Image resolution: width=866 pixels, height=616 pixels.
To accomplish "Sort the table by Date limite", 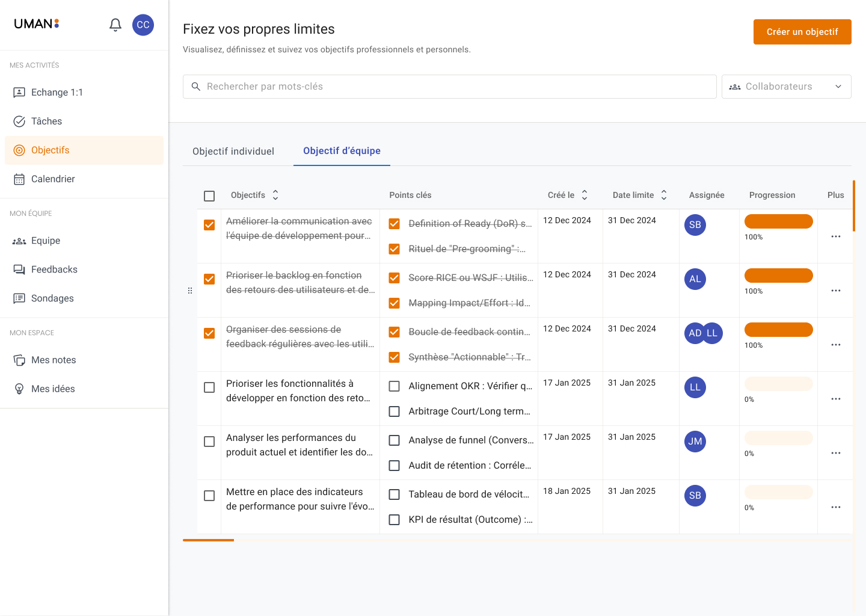I will [x=663, y=194].
